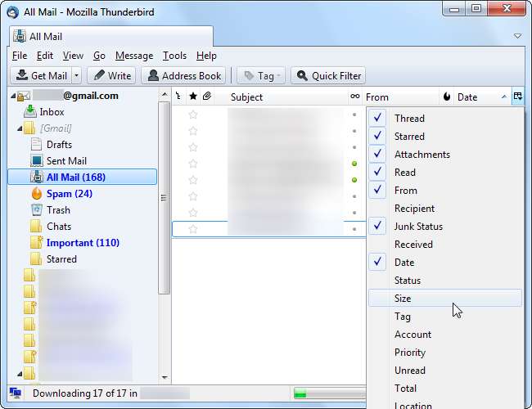
Task: Click the Drafts folder page icon
Action: [x=36, y=144]
